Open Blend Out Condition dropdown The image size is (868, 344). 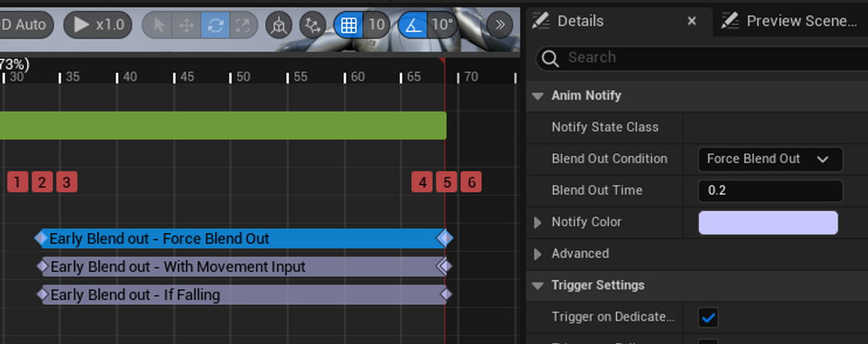770,159
